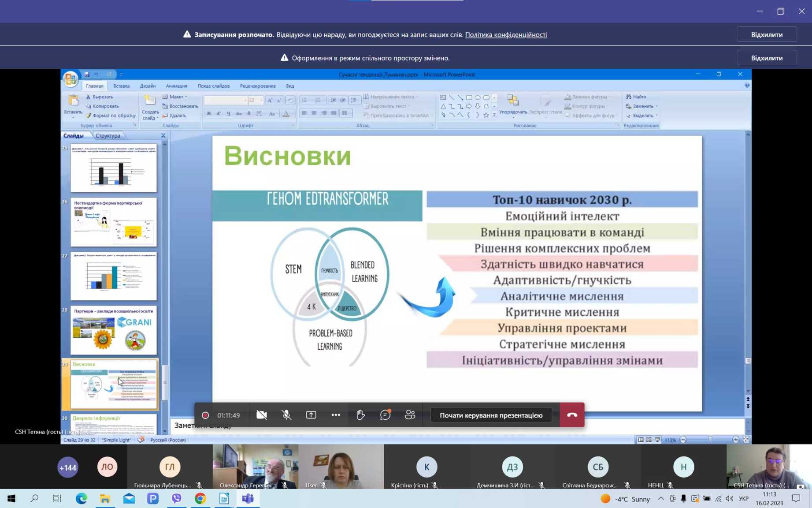Click Вставить paste icon

pos(73,101)
